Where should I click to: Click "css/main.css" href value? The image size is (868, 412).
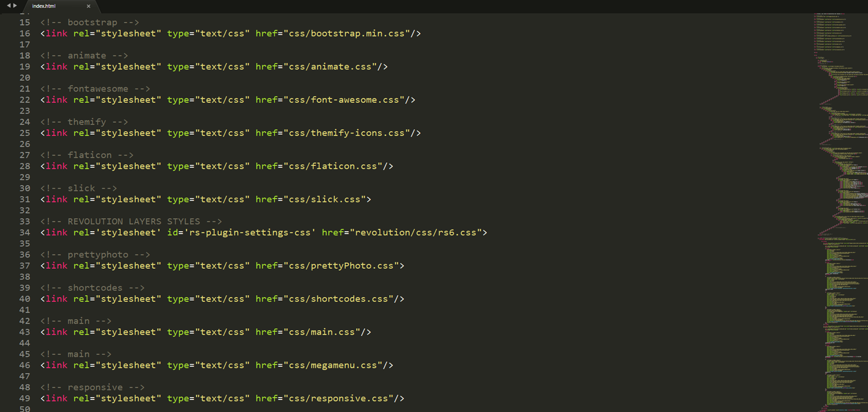(322, 332)
